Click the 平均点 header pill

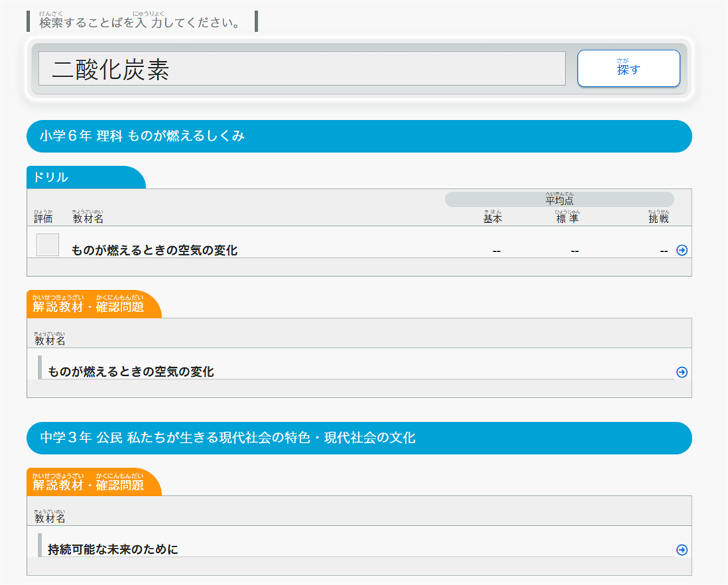(559, 200)
